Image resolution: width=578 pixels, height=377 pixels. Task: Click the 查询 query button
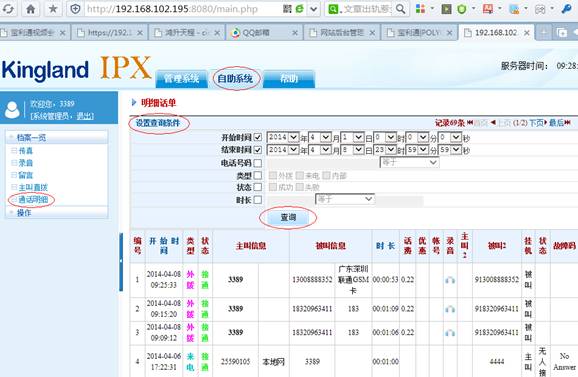[288, 217]
